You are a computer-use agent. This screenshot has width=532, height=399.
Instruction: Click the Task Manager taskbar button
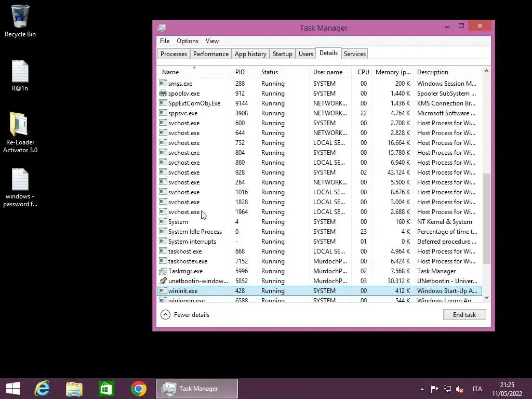[197, 389]
